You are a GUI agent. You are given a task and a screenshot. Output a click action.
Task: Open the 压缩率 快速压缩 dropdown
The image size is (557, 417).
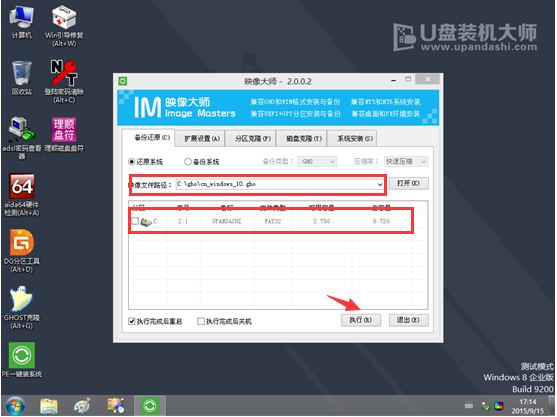coord(406,162)
